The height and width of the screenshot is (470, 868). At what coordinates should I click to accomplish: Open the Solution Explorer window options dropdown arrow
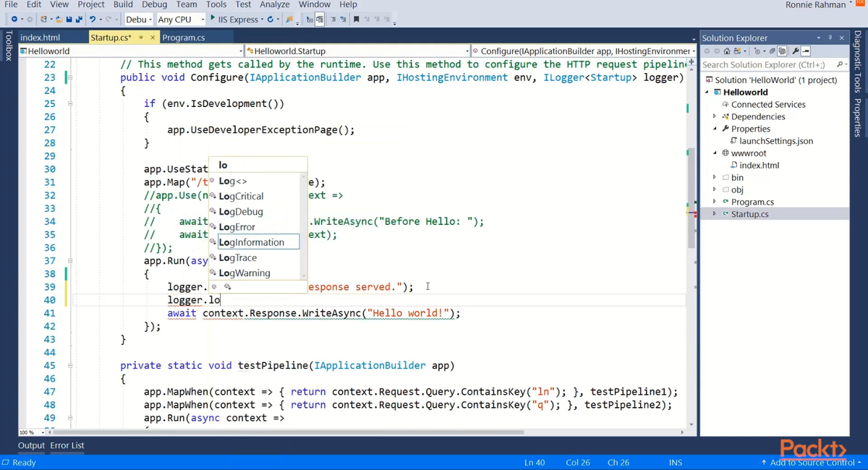818,38
